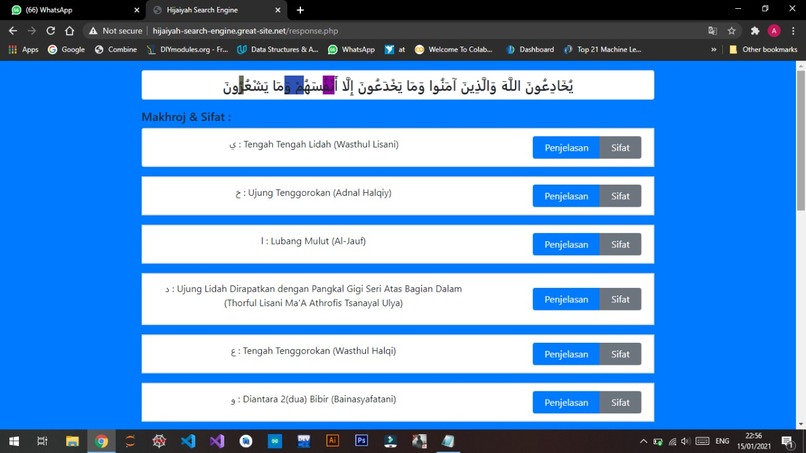Image resolution: width=806 pixels, height=453 pixels.
Task: Switch the ENG input language
Action: [x=722, y=441]
